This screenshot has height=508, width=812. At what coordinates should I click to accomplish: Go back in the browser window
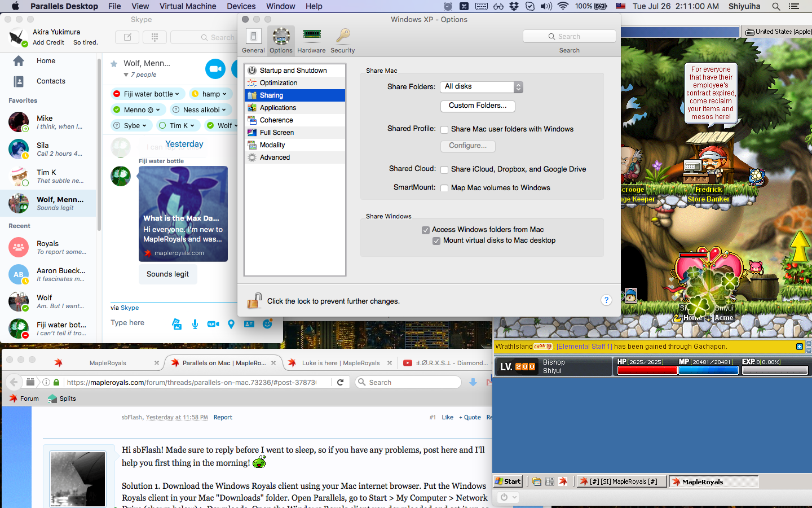(x=14, y=382)
